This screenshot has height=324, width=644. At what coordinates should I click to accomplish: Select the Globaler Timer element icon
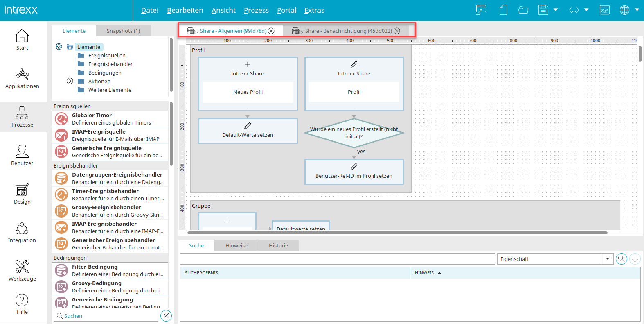pos(61,119)
